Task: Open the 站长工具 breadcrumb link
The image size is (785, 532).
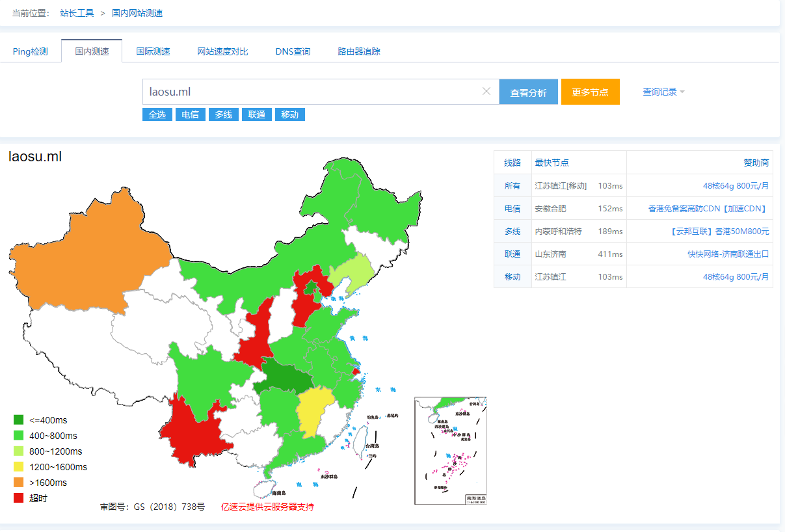Action: pyautogui.click(x=77, y=12)
